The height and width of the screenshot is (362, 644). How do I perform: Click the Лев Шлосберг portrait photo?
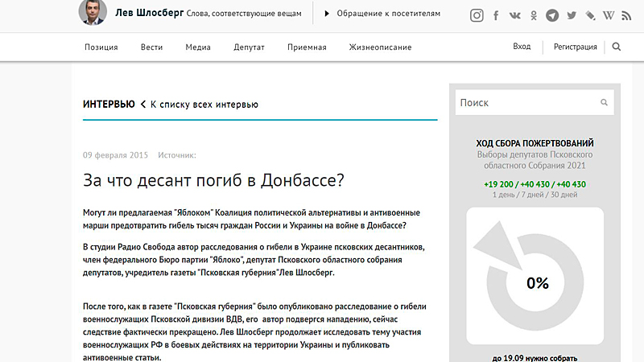coord(93,12)
